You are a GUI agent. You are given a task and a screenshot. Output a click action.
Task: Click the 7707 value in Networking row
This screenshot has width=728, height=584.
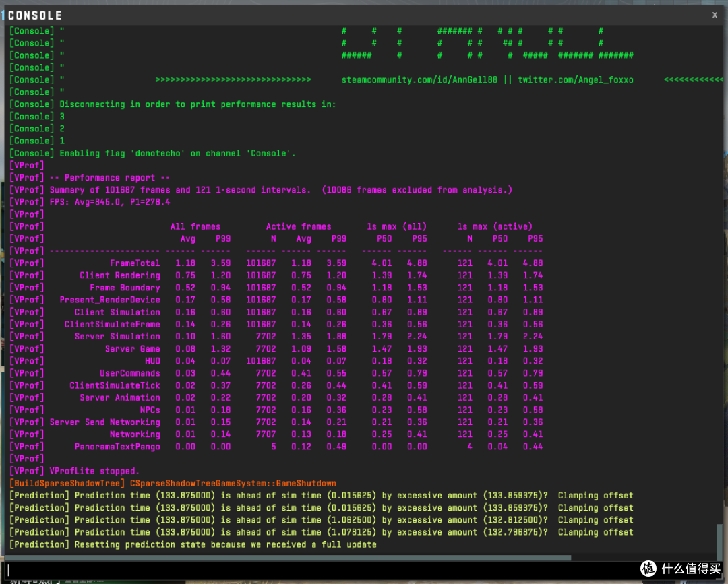(x=266, y=434)
